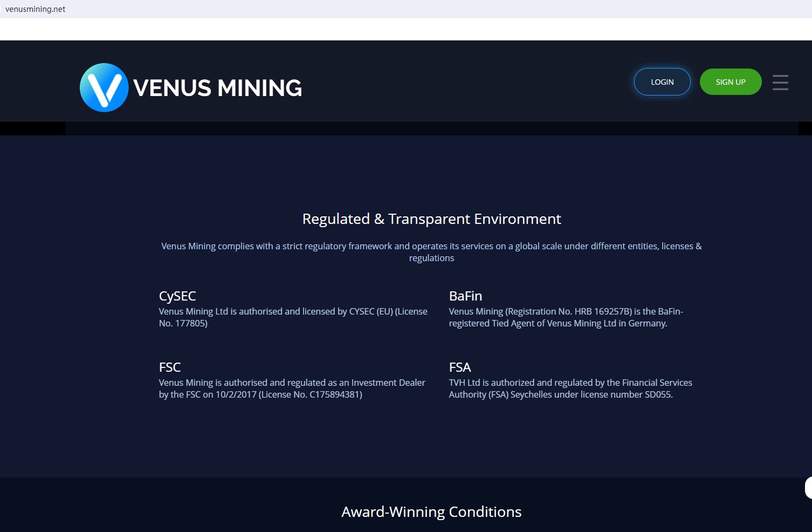The width and height of the screenshot is (812, 532).
Task: Open the white widget tab on the right edge
Action: coord(808,488)
